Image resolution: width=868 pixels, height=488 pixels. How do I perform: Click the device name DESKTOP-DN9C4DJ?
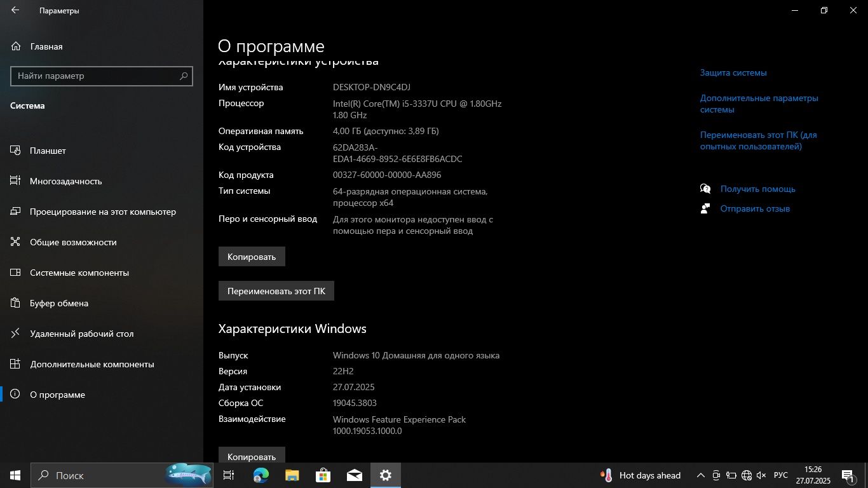372,87
